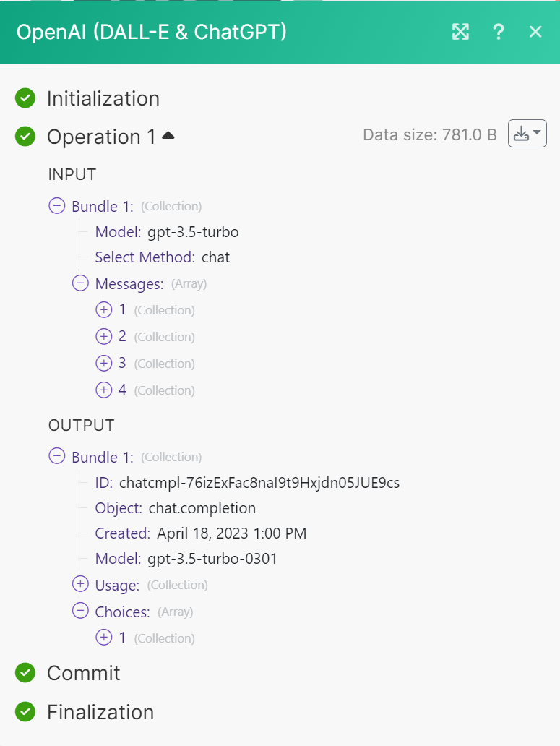This screenshot has width=560, height=746.
Task: Close the OpenAI module panel
Action: click(535, 32)
